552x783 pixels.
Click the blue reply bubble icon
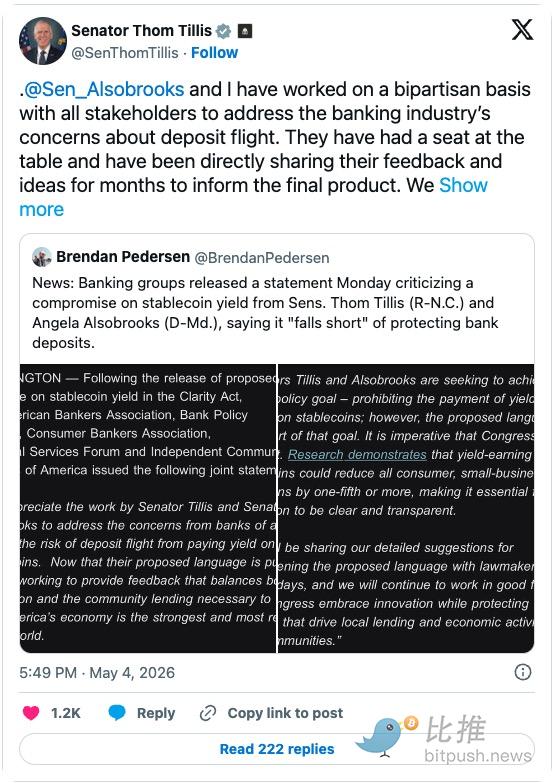click(117, 713)
